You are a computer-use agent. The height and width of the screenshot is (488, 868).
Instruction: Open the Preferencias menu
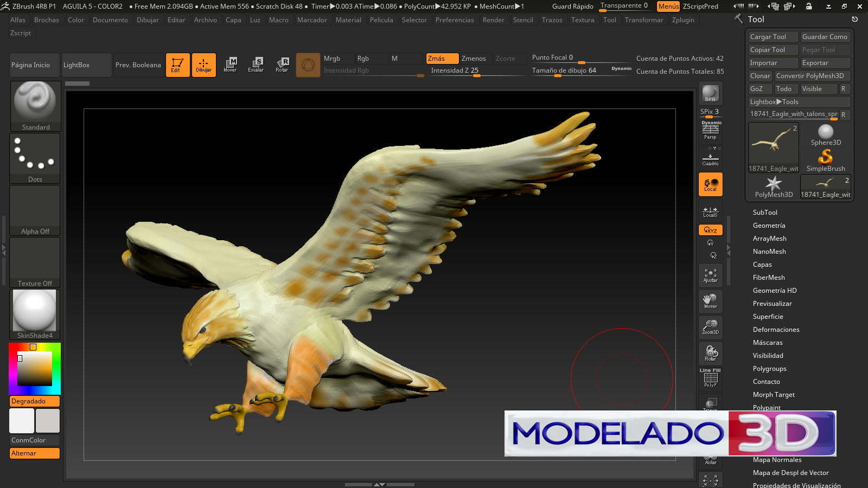455,20
